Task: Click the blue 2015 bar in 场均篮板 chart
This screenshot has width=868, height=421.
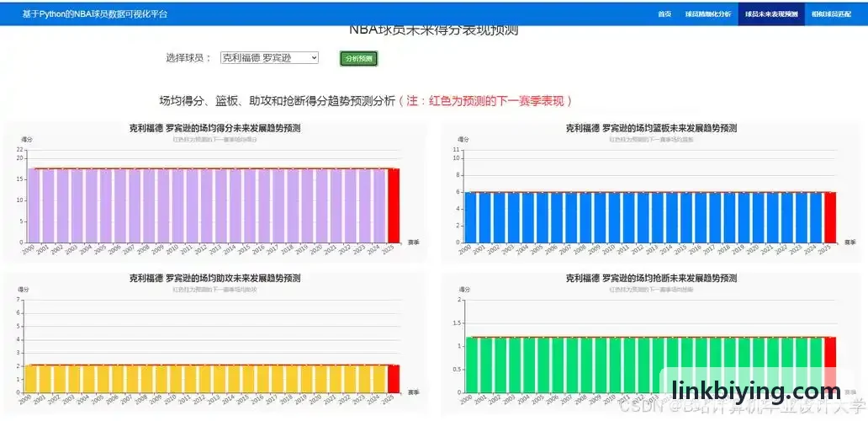Action: 685,217
